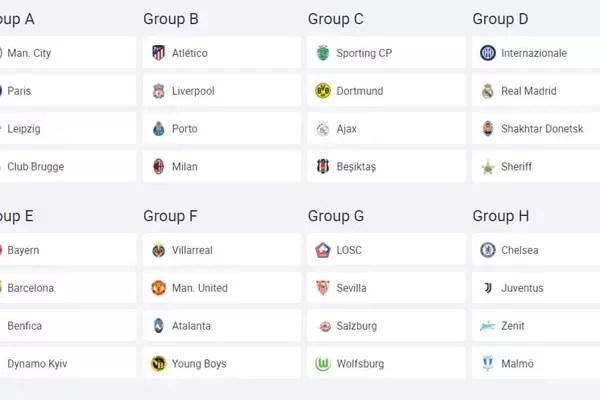Click the Internazionale logo icon
600x400 pixels.
pyautogui.click(x=487, y=53)
